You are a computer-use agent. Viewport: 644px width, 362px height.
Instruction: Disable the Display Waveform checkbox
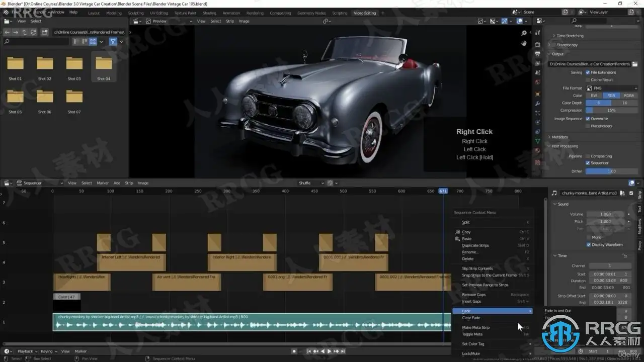pyautogui.click(x=589, y=245)
